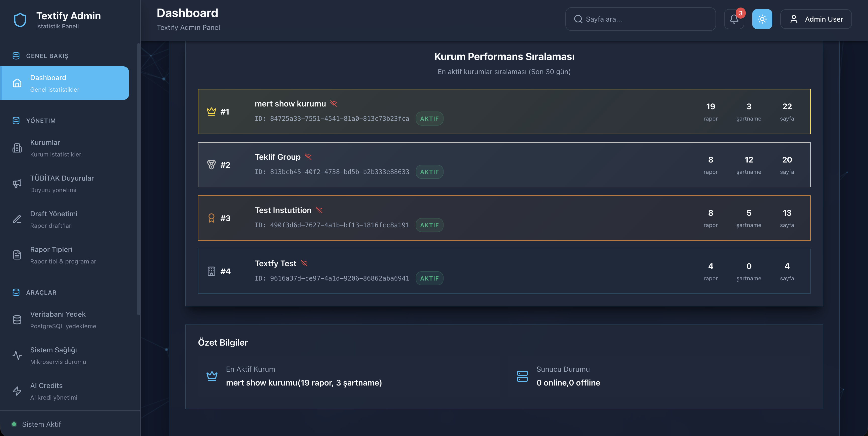This screenshot has width=868, height=436.
Task: Click AKTIF badge on Test Instutition row
Action: (x=429, y=225)
